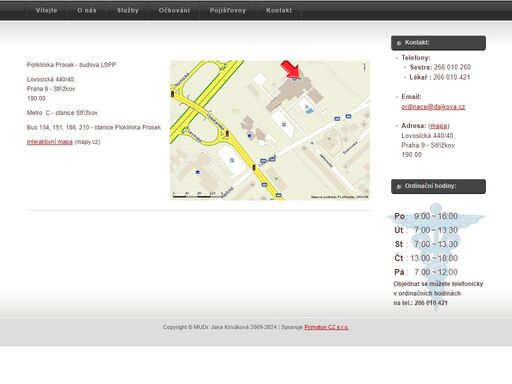This screenshot has width=512, height=384.
Task: Click the Čt 13:00 - 18:00 hours row
Action: click(426, 258)
